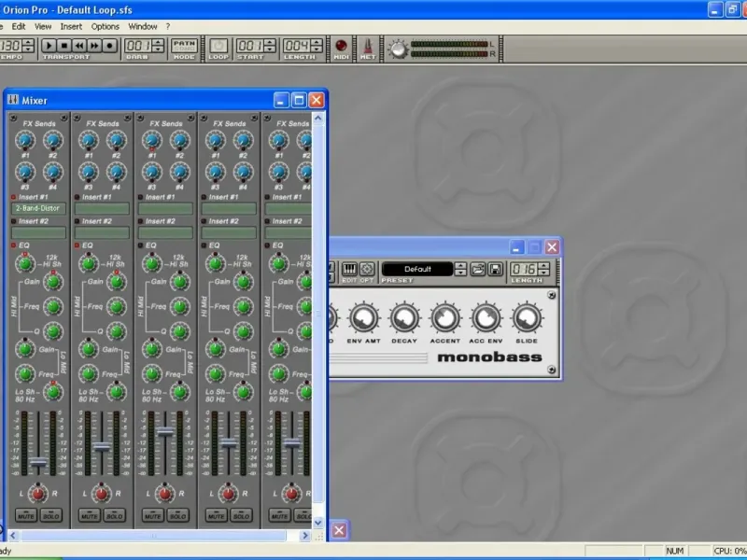Open the monobass options gear

coord(367,269)
